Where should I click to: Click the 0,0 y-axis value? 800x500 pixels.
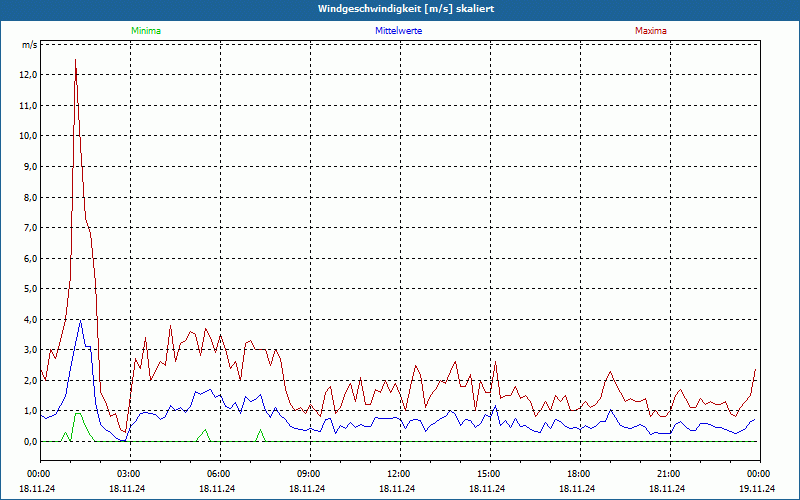click(31, 442)
